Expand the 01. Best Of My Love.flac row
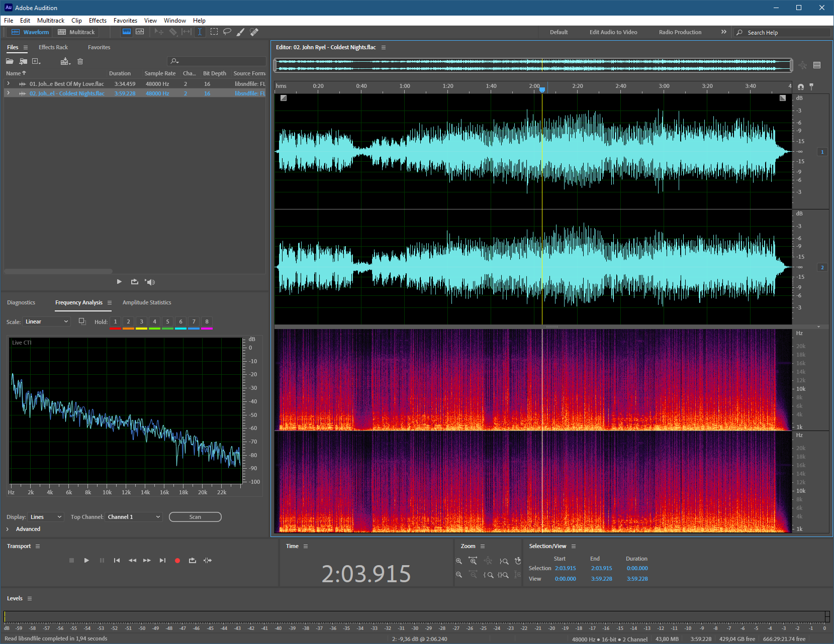834x644 pixels. tap(8, 83)
